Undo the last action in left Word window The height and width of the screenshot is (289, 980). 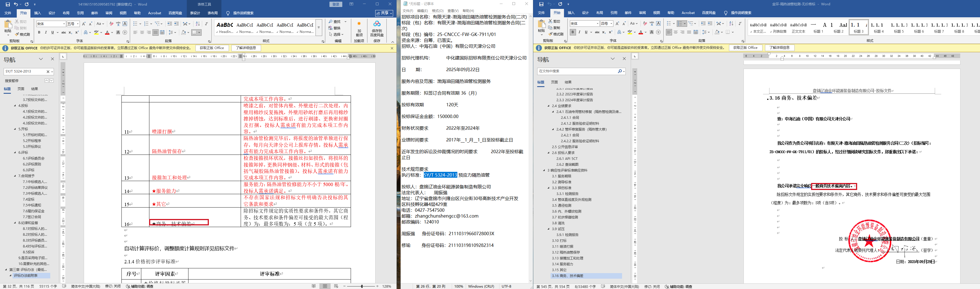tap(16, 4)
